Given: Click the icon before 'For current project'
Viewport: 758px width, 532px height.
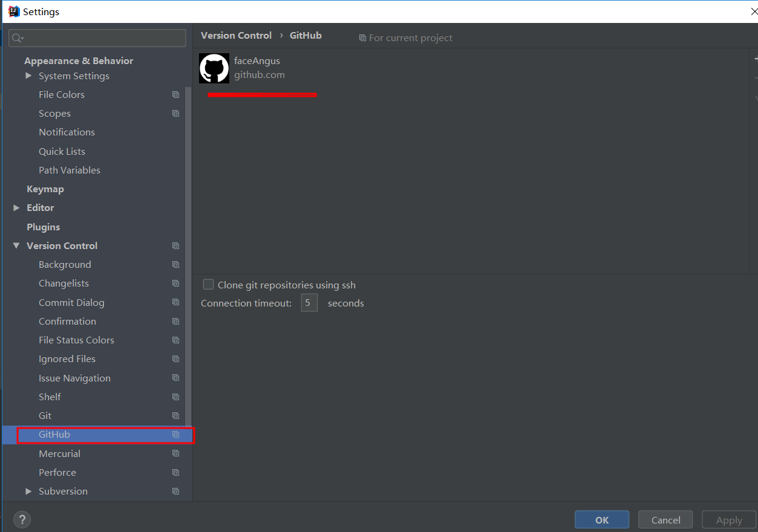Looking at the screenshot, I should (x=362, y=38).
